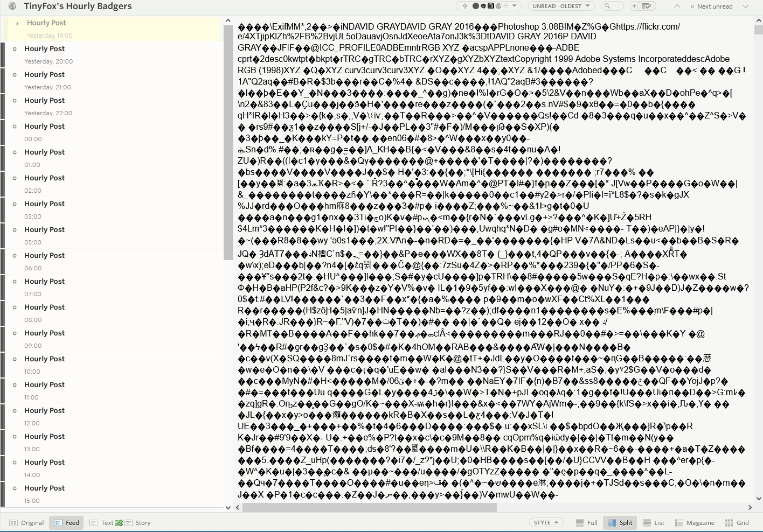Open the 08:00 Hourly Post story
The height and width of the screenshot is (532, 763).
[44, 307]
